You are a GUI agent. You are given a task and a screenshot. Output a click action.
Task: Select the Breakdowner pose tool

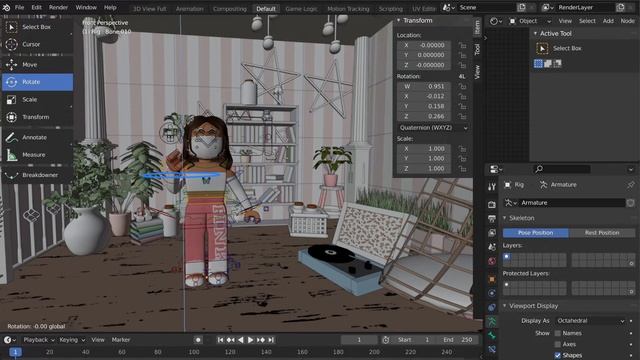click(x=38, y=175)
